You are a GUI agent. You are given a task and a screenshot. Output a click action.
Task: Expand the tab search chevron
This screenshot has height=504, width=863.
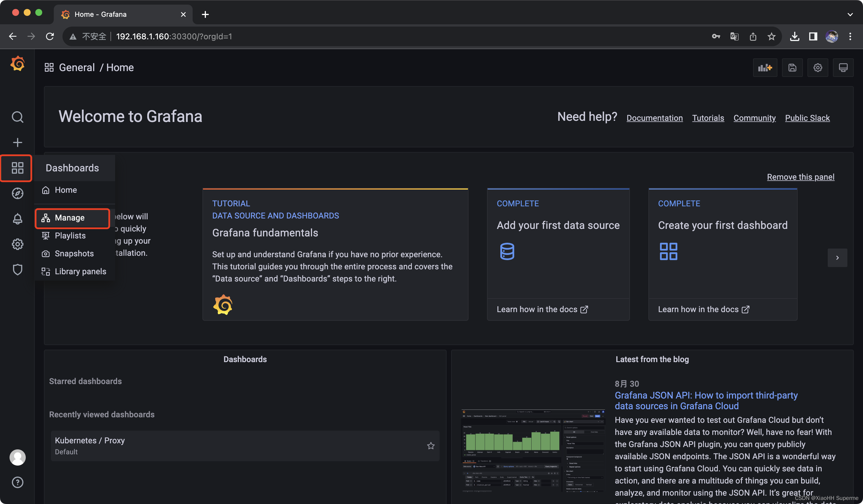(850, 14)
